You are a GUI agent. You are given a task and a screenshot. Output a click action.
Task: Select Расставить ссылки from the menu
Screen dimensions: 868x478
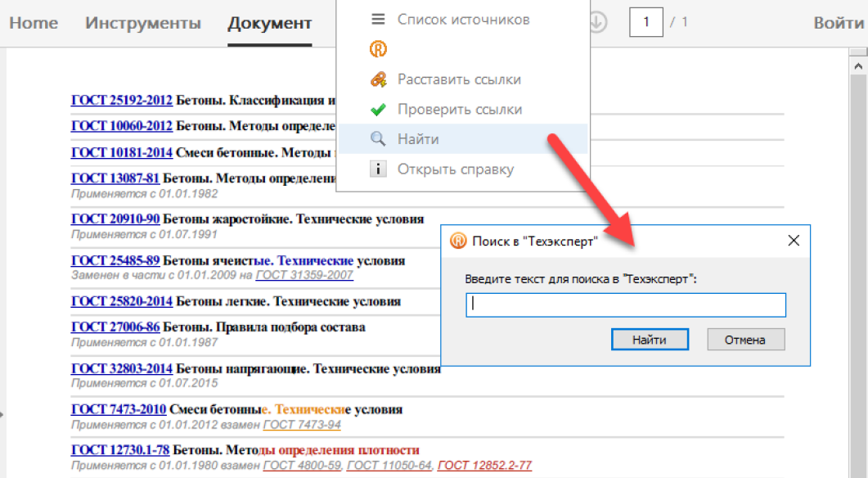tap(463, 79)
